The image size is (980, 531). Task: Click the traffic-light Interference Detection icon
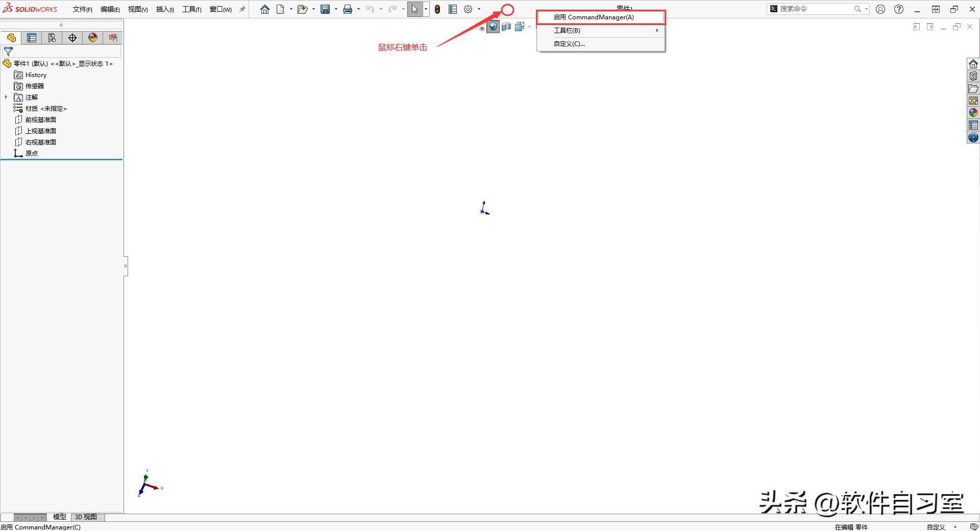pyautogui.click(x=437, y=9)
